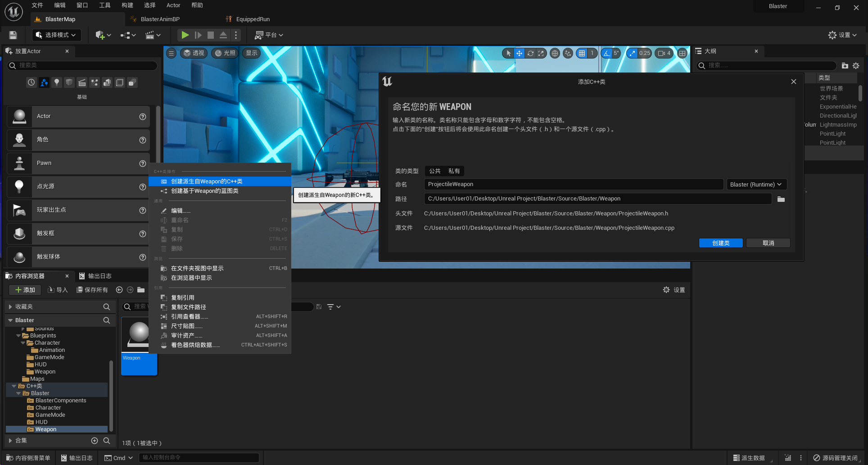Toggle scale snapping in viewport toolbar

(x=633, y=53)
